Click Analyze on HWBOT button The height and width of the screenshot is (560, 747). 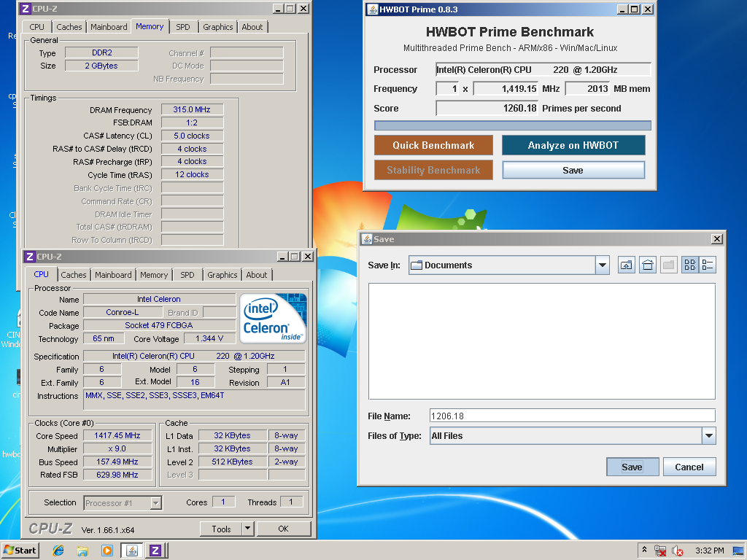(573, 145)
